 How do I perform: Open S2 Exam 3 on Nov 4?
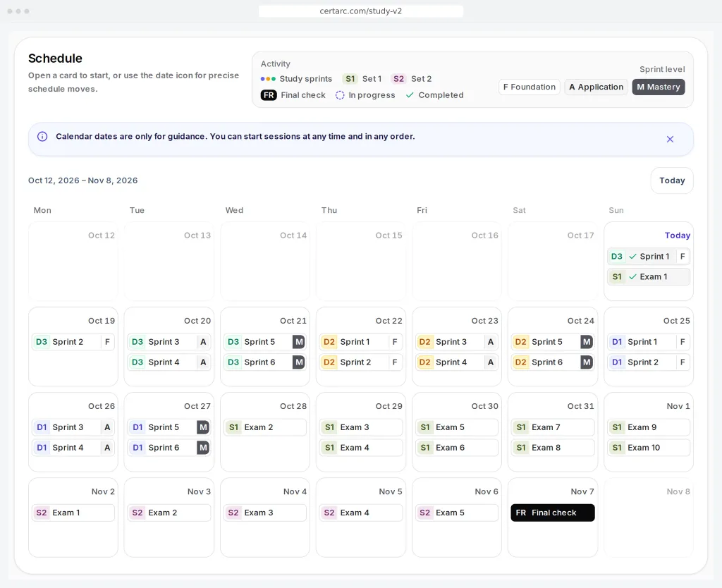pyautogui.click(x=265, y=513)
